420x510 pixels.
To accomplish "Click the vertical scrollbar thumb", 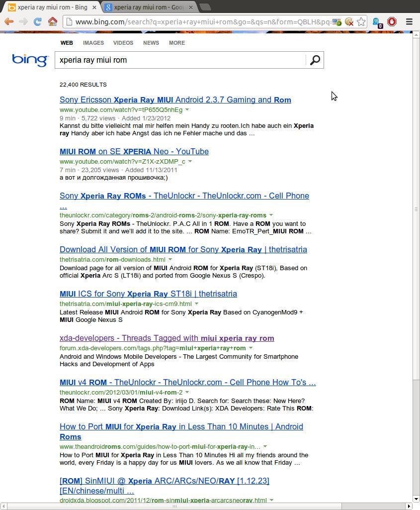I will click(x=416, y=209).
